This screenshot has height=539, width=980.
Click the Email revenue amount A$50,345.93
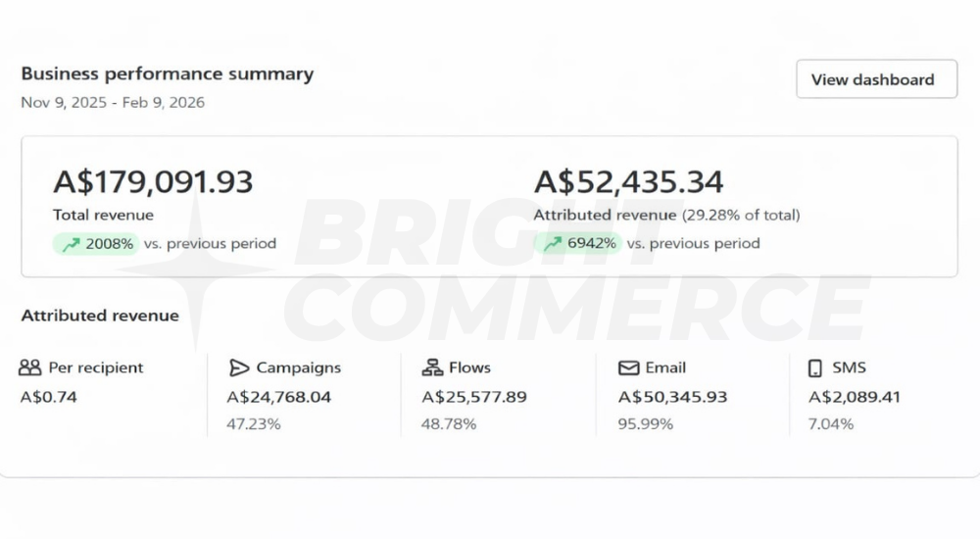(672, 397)
